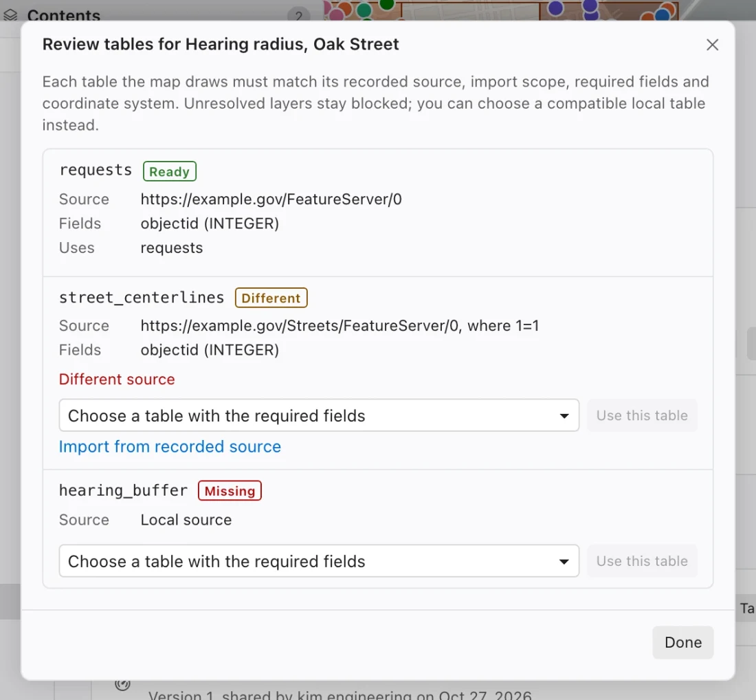
Task: Close the Review tables dialog
Action: point(712,45)
